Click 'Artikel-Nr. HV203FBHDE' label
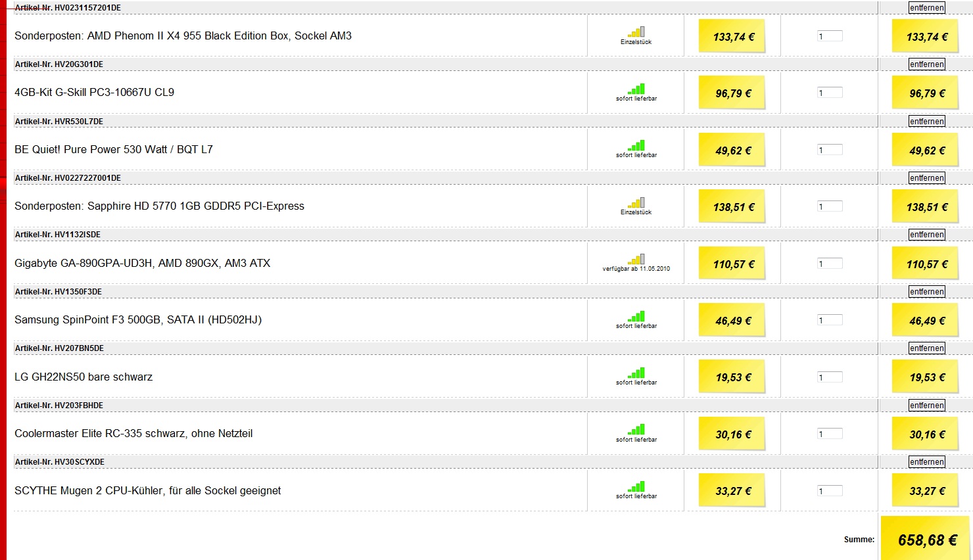Image resolution: width=973 pixels, height=560 pixels. pos(59,406)
